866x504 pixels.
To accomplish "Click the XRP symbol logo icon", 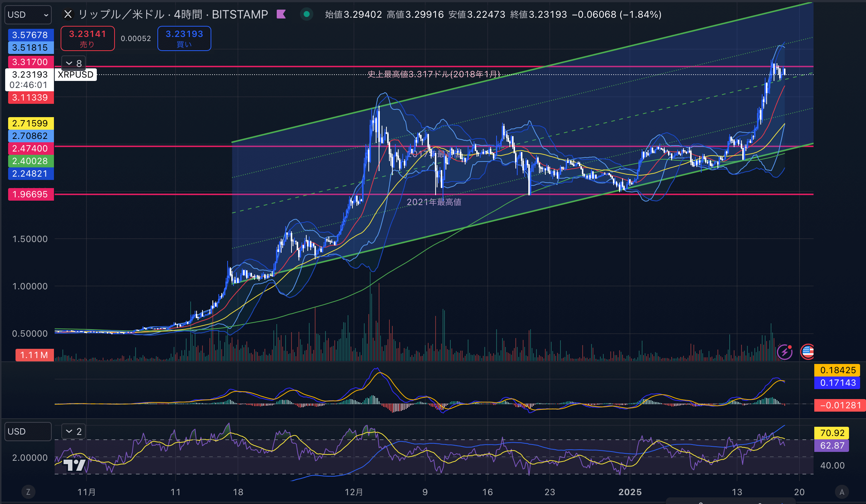I will 68,14.
